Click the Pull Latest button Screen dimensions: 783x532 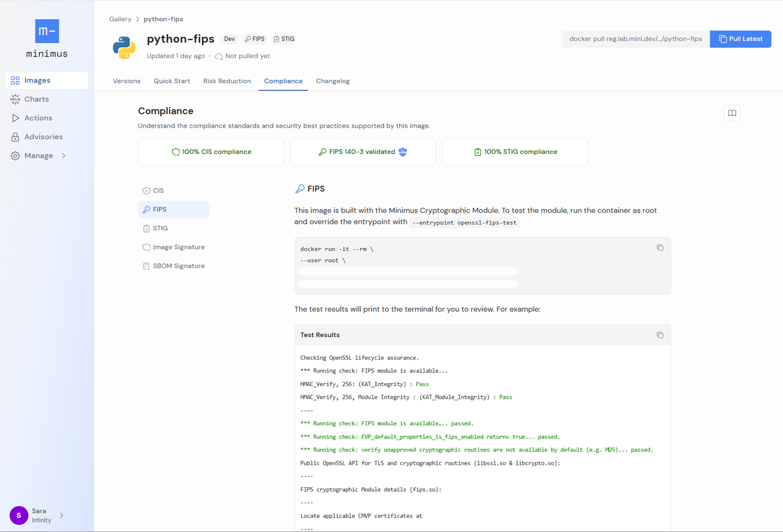pos(740,39)
